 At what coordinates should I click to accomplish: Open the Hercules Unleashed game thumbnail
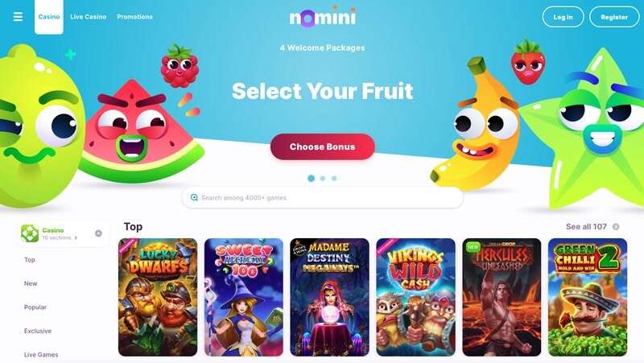502,297
